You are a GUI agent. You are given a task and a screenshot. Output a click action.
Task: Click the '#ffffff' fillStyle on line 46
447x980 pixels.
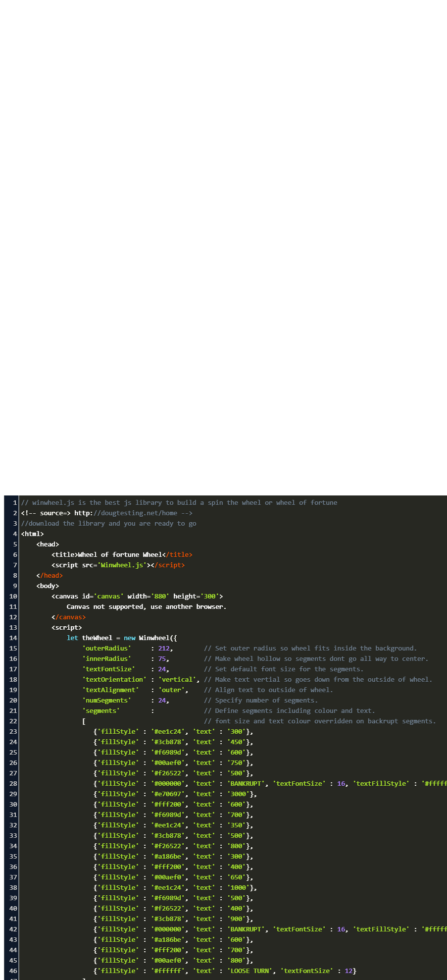click(x=167, y=971)
